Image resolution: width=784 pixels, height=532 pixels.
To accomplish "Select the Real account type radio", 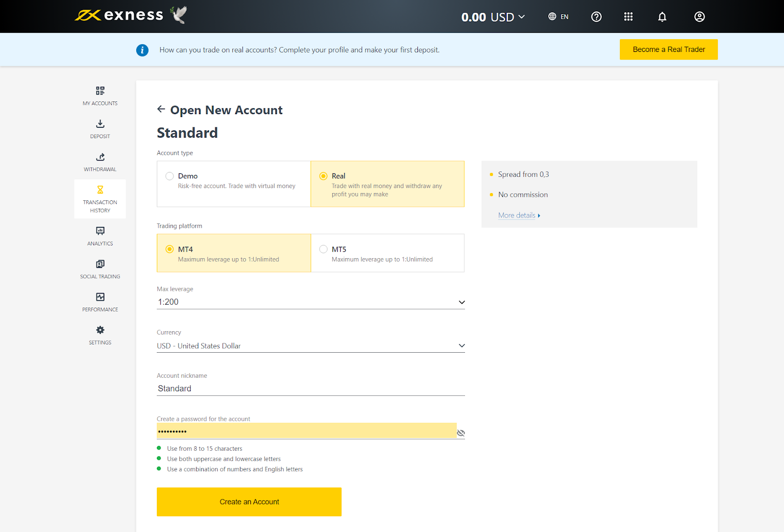I will click(x=323, y=176).
